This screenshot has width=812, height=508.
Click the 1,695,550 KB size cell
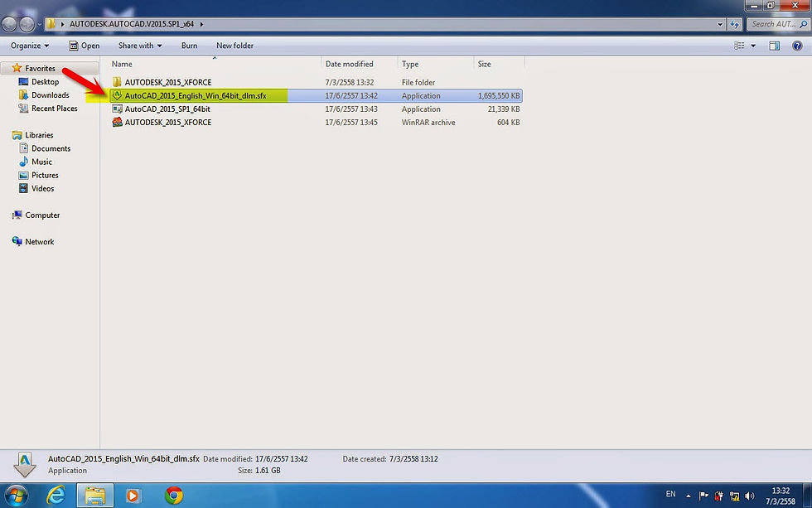pyautogui.click(x=499, y=96)
